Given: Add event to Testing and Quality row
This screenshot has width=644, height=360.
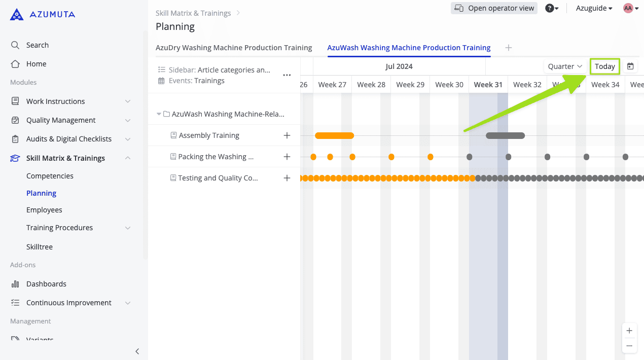Looking at the screenshot, I should coord(287,178).
